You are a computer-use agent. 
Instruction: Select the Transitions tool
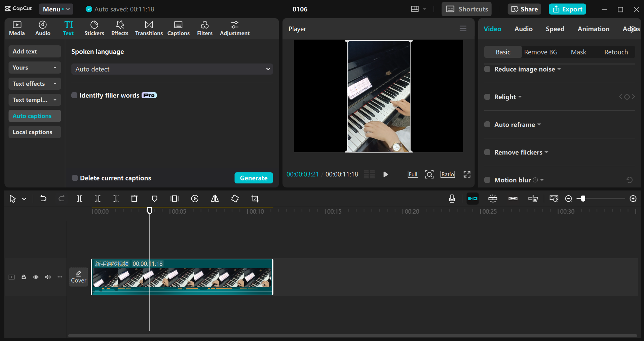point(149,28)
